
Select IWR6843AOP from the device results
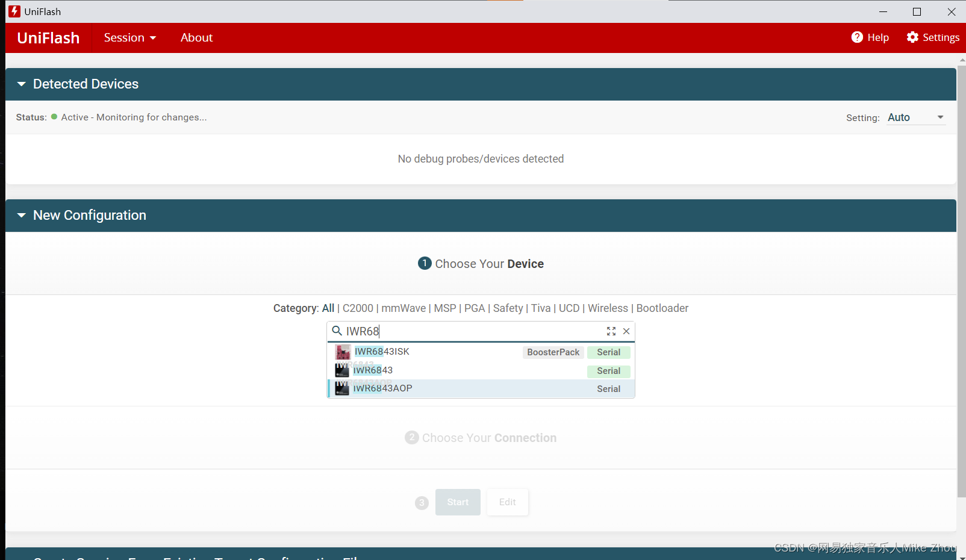coord(481,388)
